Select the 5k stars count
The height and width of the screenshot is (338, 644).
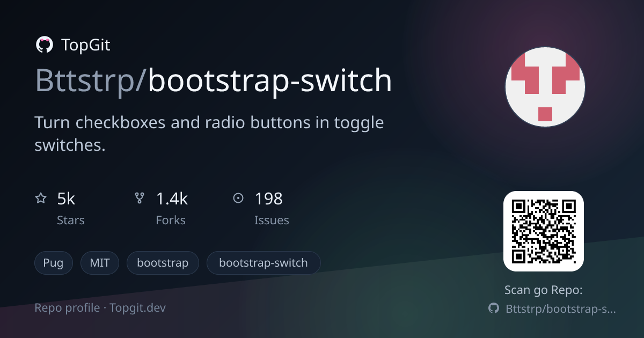tap(66, 199)
